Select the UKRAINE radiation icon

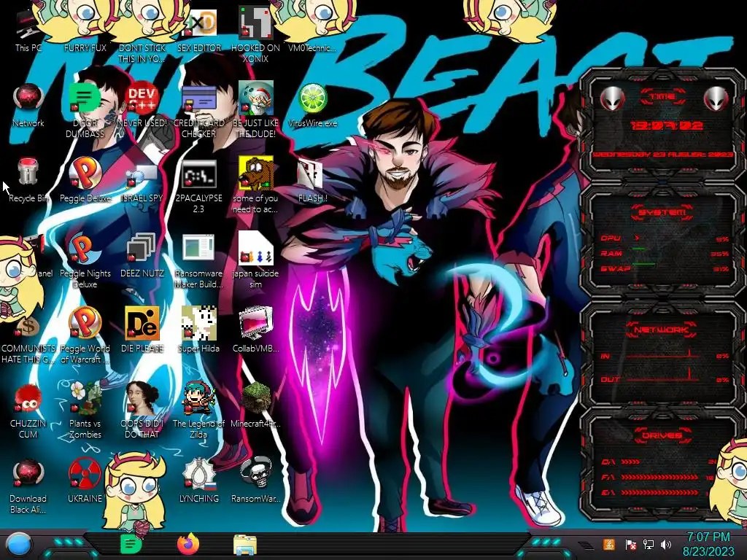click(85, 480)
